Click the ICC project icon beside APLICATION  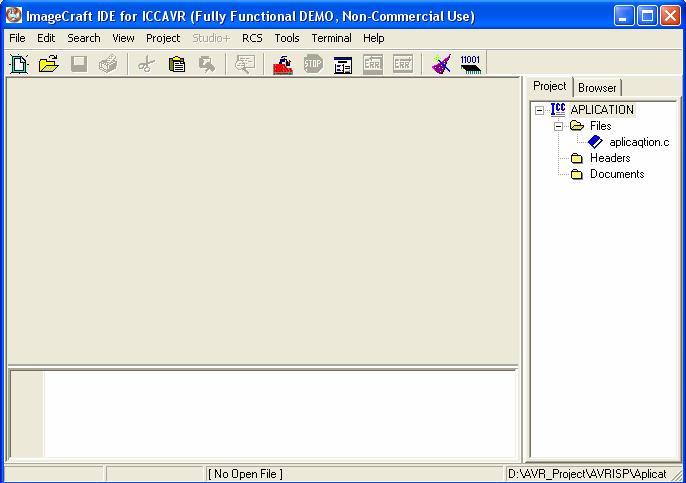(558, 110)
